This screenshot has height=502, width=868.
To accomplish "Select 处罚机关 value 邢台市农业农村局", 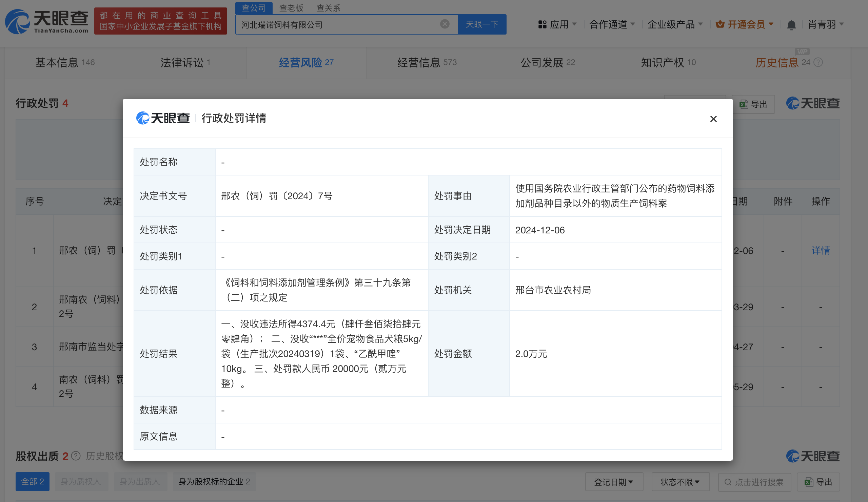I will point(553,290).
